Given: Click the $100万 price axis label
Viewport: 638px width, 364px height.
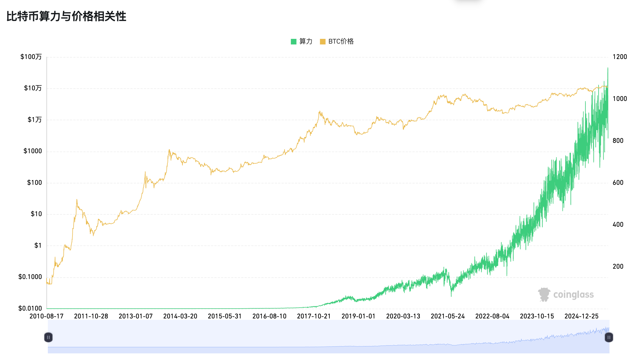Looking at the screenshot, I should pos(31,57).
